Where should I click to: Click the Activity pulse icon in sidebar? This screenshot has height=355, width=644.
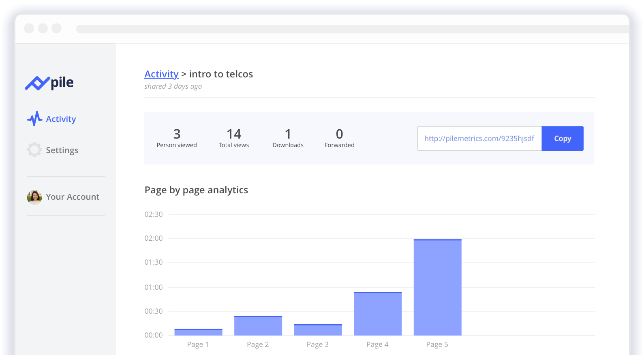[35, 119]
